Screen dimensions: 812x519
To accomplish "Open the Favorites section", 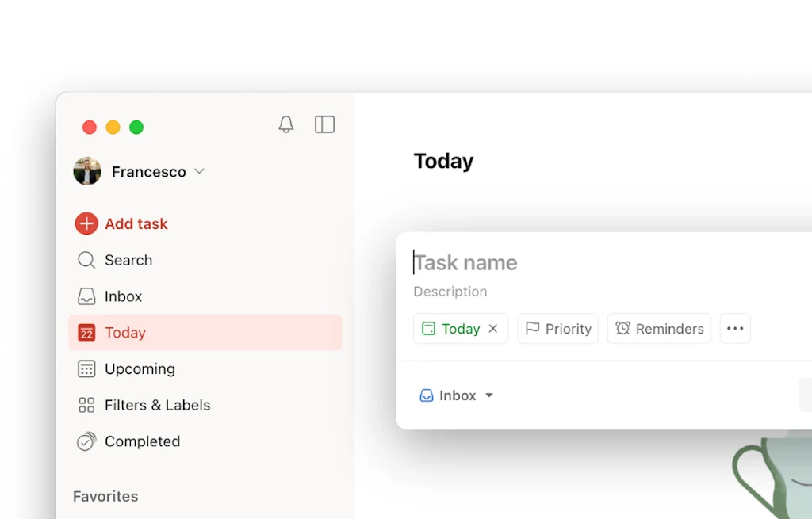I will (105, 496).
